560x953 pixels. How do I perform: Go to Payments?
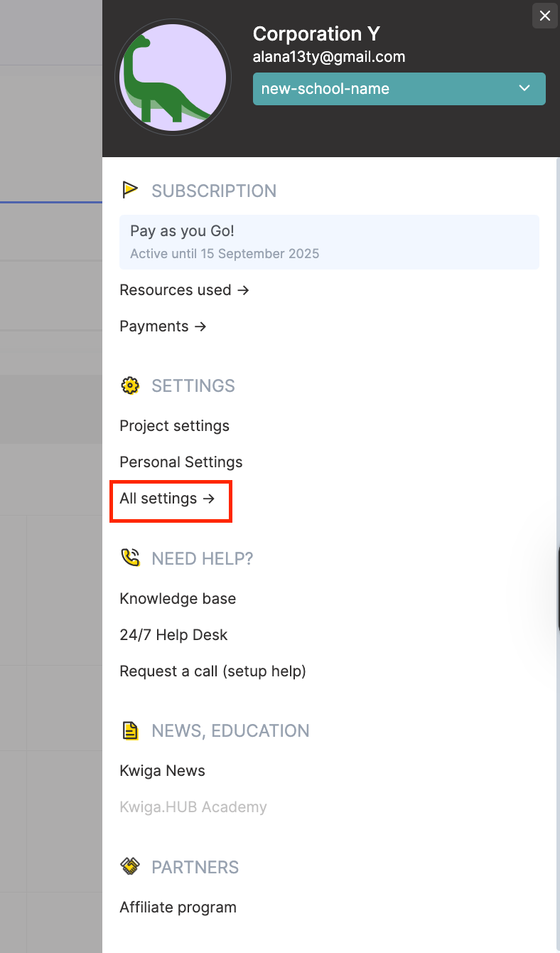tap(163, 326)
